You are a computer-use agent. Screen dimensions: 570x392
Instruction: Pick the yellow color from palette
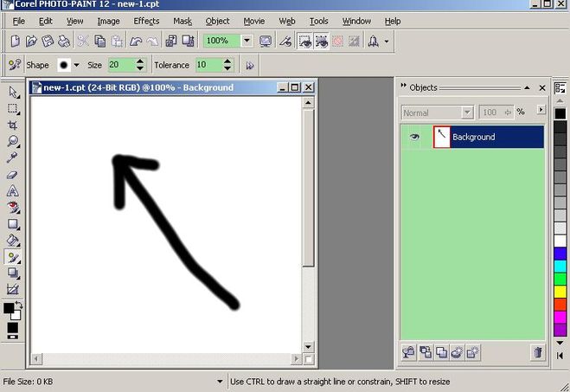coord(560,292)
